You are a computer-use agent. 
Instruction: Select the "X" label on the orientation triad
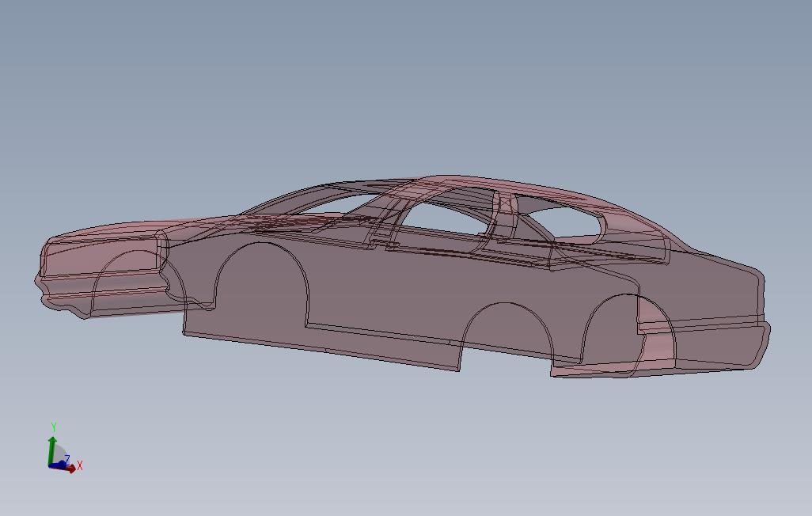tap(80, 466)
